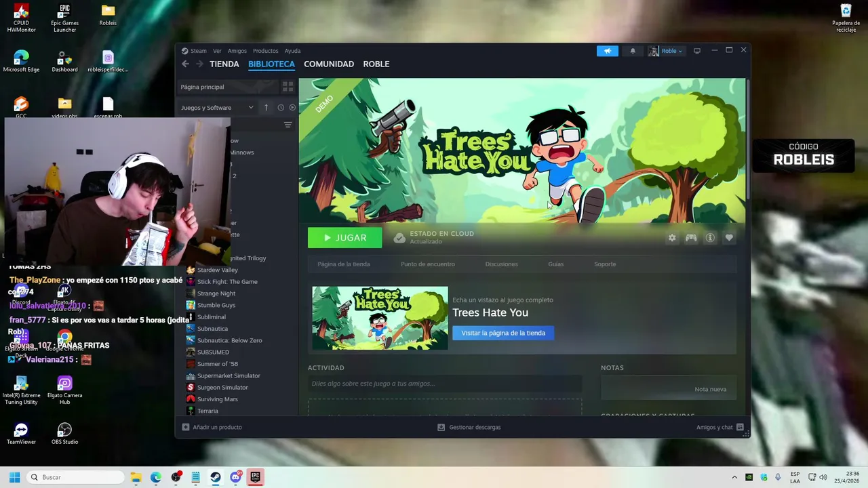The height and width of the screenshot is (488, 868).
Task: Switch to Big Picture mode monitor icon
Action: tap(696, 51)
